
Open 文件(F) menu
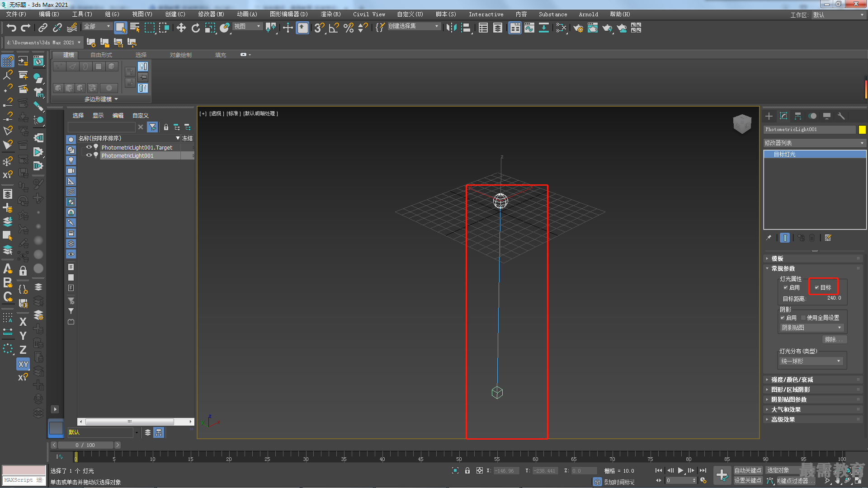click(16, 14)
